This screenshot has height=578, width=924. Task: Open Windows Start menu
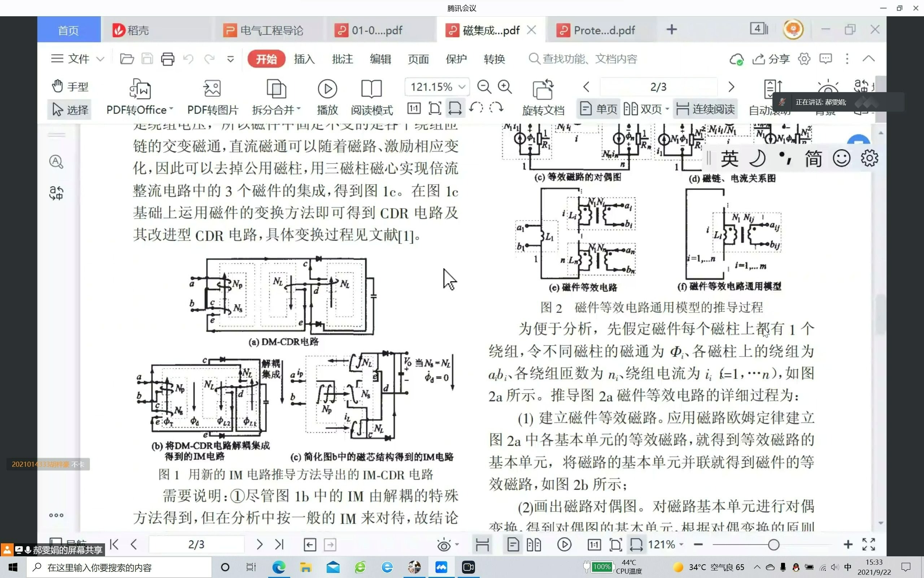[13, 567]
